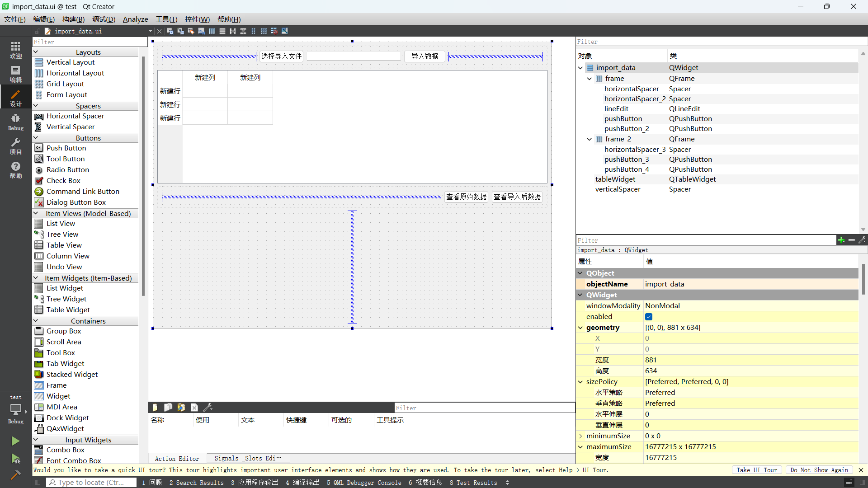Click the Action Editor tab
868x488 pixels.
pyautogui.click(x=177, y=458)
